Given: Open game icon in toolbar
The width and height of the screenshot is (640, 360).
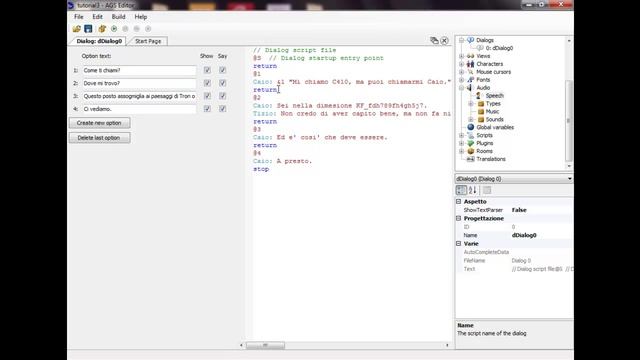Looking at the screenshot, I should (x=76, y=29).
